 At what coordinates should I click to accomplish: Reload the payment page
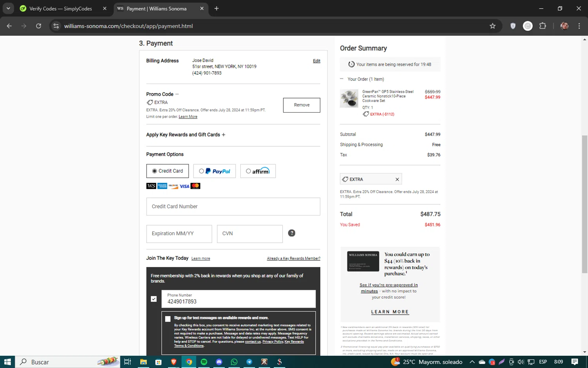(x=38, y=26)
